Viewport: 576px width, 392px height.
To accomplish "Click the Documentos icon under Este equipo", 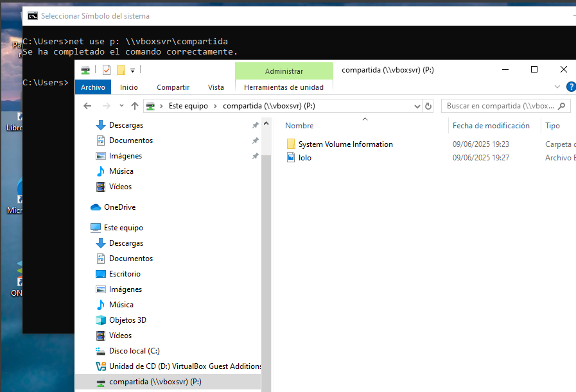I will [101, 259].
